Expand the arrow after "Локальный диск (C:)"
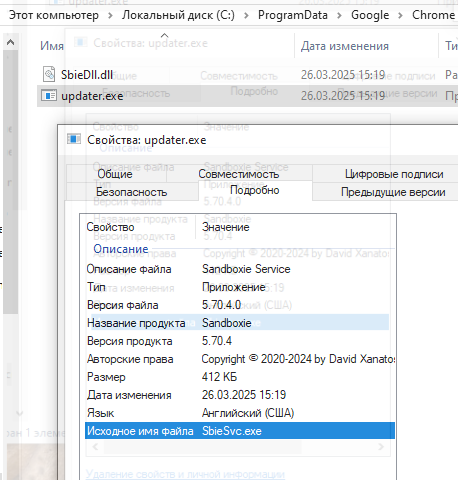This screenshot has width=458, height=480. tap(246, 16)
